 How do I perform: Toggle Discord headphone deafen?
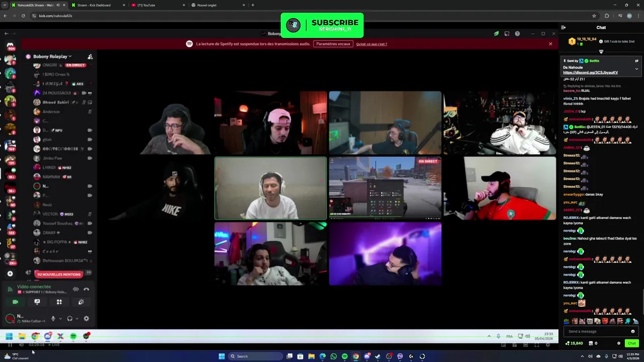click(69, 318)
